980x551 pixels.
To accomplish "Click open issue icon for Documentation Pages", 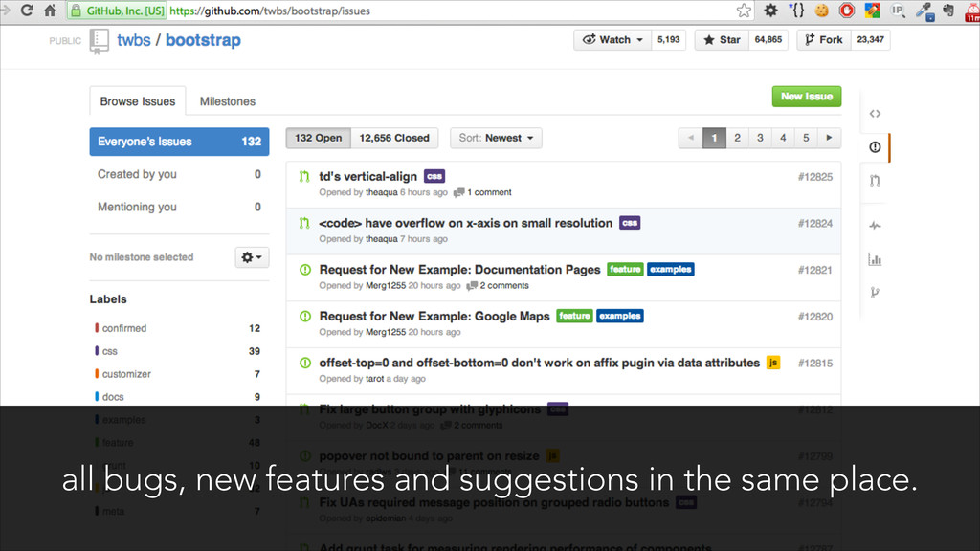I will coord(305,270).
